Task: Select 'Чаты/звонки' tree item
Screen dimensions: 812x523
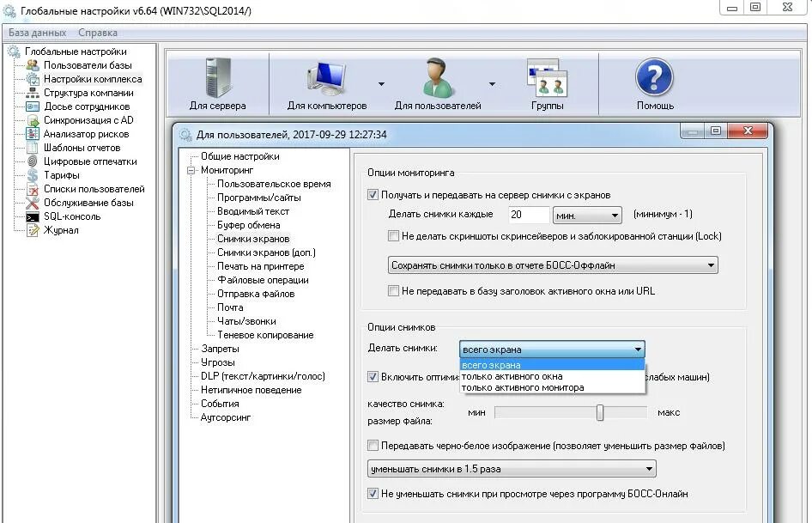Action: (x=246, y=321)
